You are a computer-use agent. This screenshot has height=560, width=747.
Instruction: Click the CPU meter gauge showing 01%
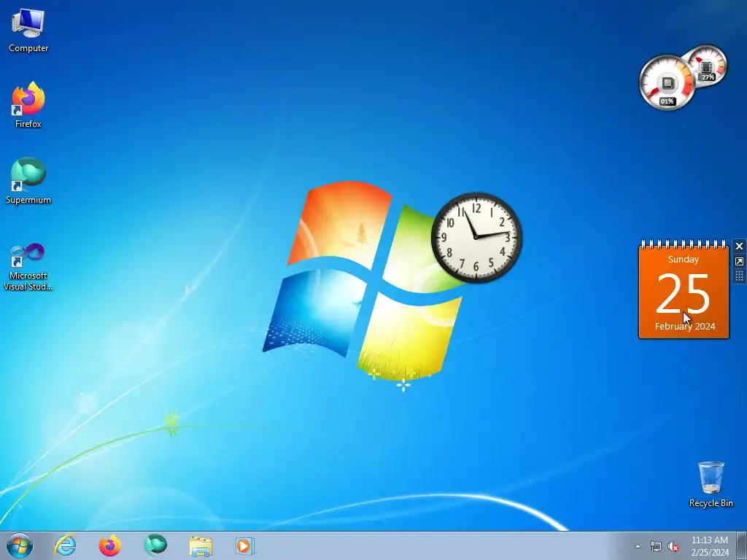[x=667, y=82]
